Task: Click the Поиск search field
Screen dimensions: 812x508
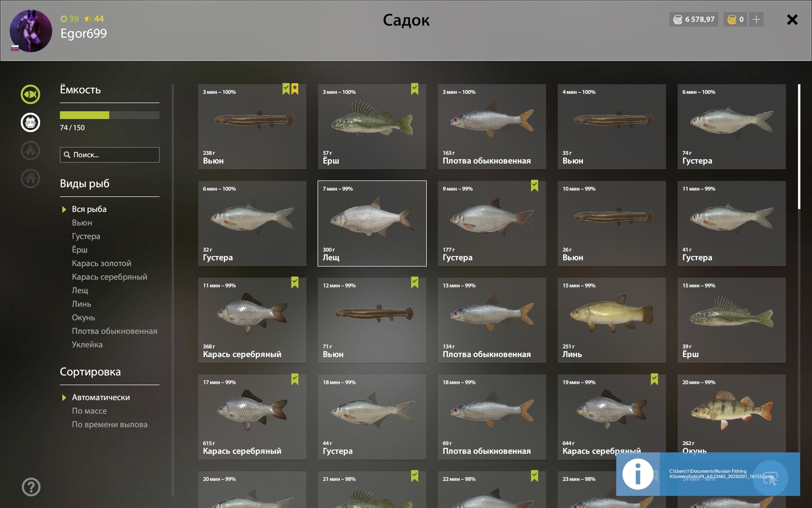Action: [110, 155]
